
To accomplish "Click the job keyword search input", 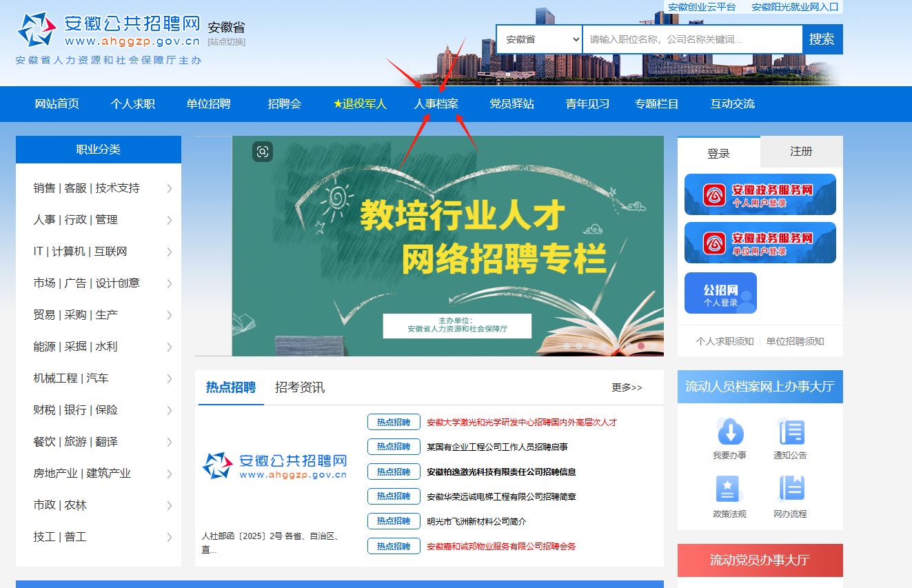I will pos(693,39).
